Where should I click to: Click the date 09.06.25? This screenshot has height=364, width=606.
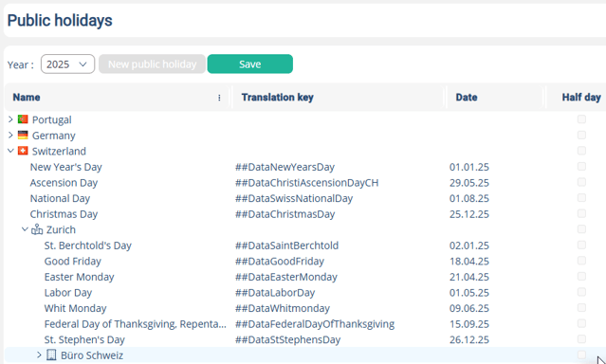tap(468, 308)
